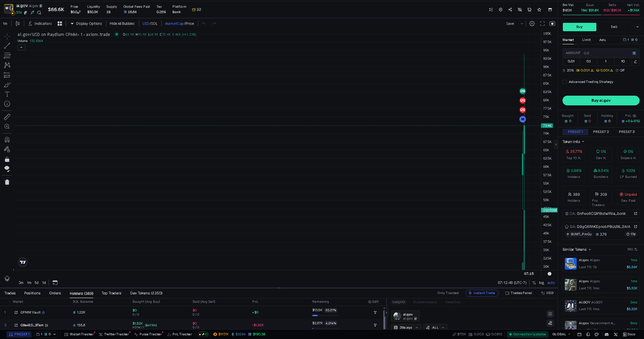Open the Indicators menu

click(40, 24)
